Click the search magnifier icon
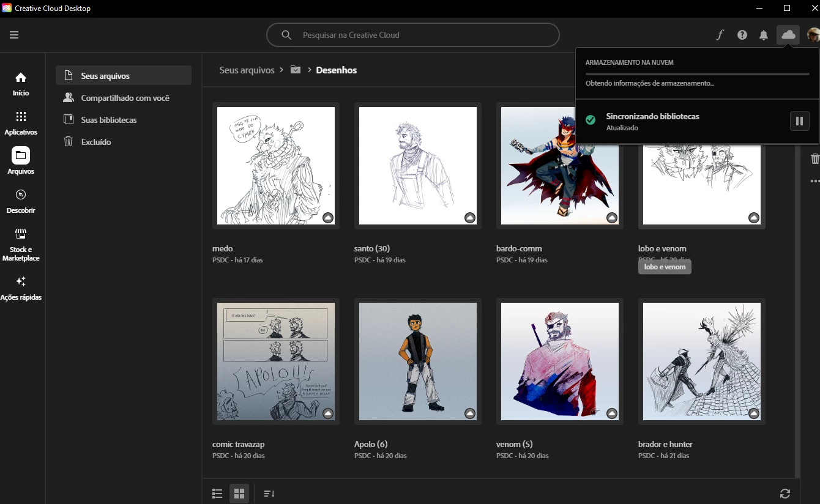 click(286, 35)
